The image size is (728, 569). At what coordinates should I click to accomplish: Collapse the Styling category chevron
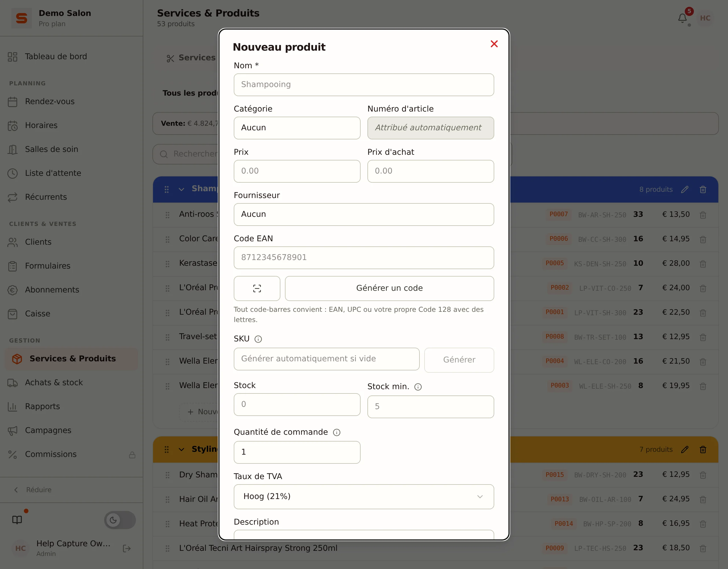click(x=181, y=449)
